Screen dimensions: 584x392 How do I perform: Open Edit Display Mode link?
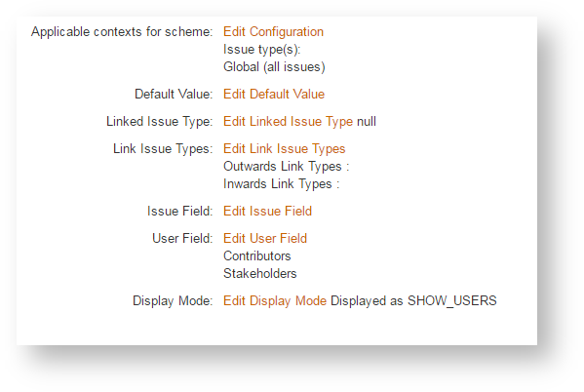[x=275, y=301]
